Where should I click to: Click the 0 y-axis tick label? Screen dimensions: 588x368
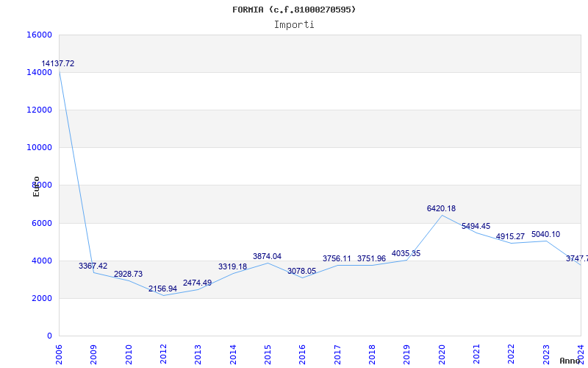pyautogui.click(x=49, y=336)
